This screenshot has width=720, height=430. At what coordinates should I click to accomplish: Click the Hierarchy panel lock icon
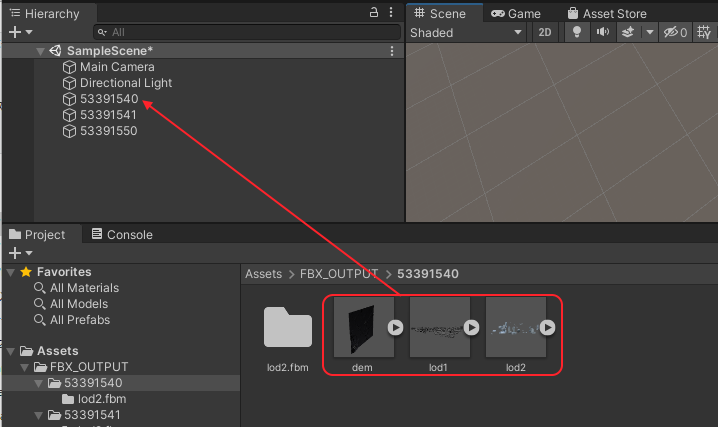(374, 12)
